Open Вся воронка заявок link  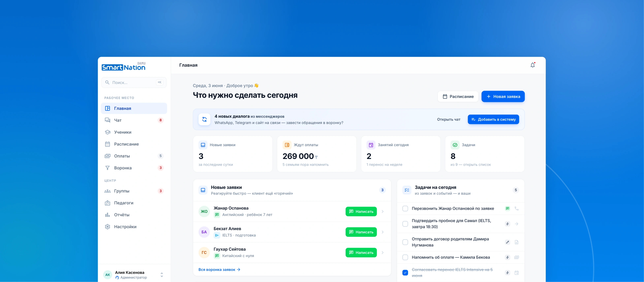(219, 270)
